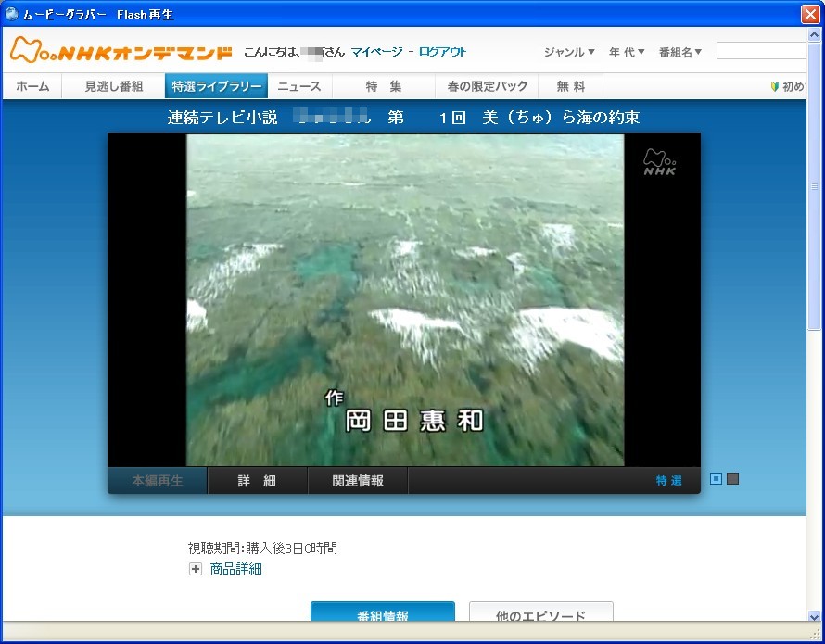Click the 他のエピソード button
Image resolution: width=825 pixels, height=644 pixels.
540,612
